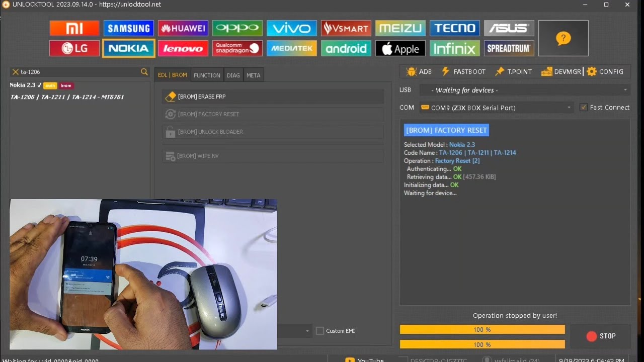Click the [BROM] UNLOCK BLOADER button
The image size is (644, 362).
pos(273,132)
